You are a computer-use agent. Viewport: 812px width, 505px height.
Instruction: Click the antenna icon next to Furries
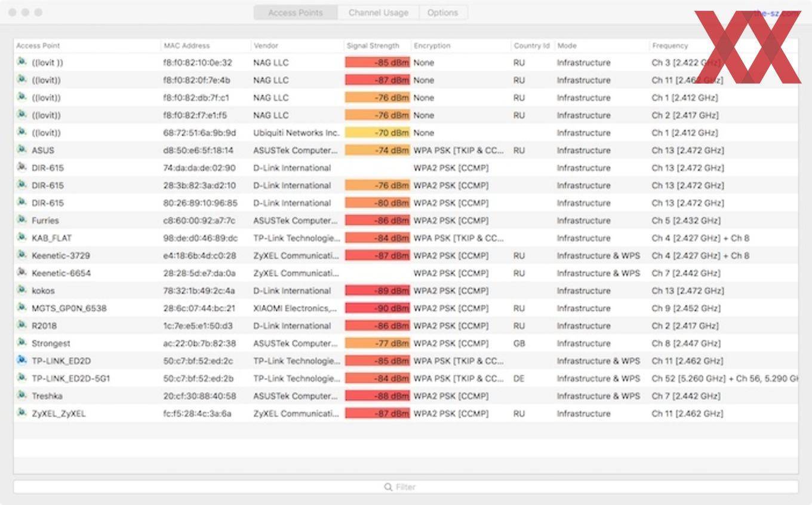[x=21, y=220]
